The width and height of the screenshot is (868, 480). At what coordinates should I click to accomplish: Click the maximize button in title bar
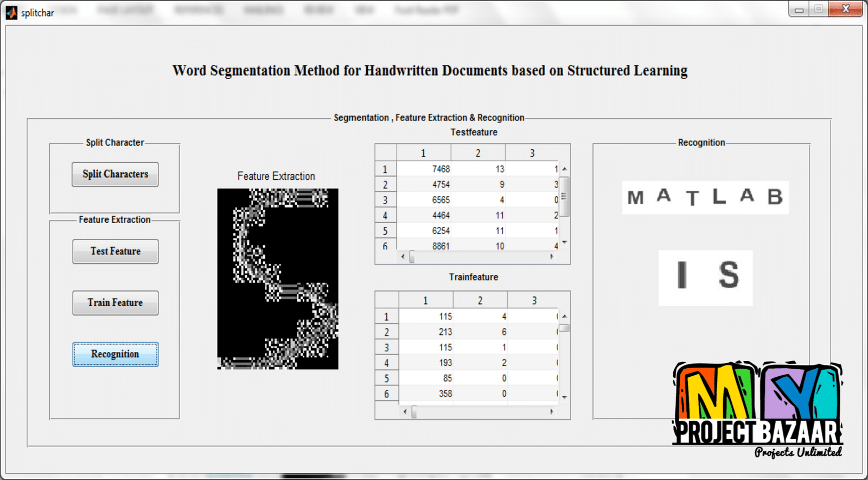point(819,9)
